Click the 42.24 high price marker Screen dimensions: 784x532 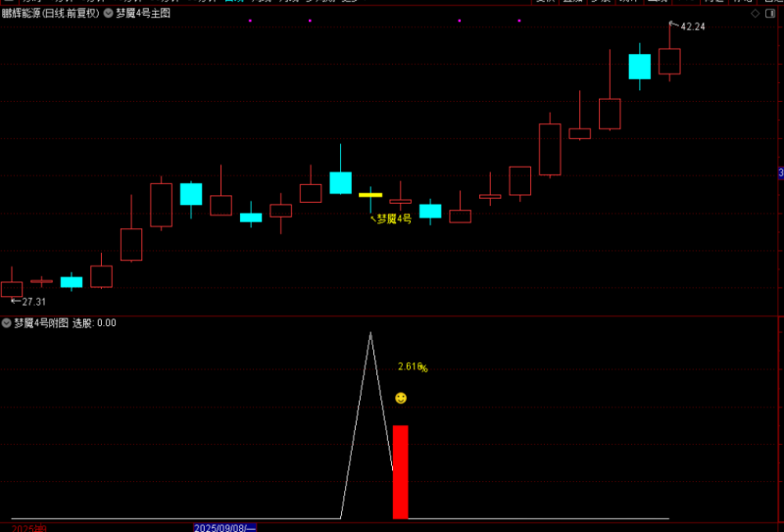[x=692, y=26]
